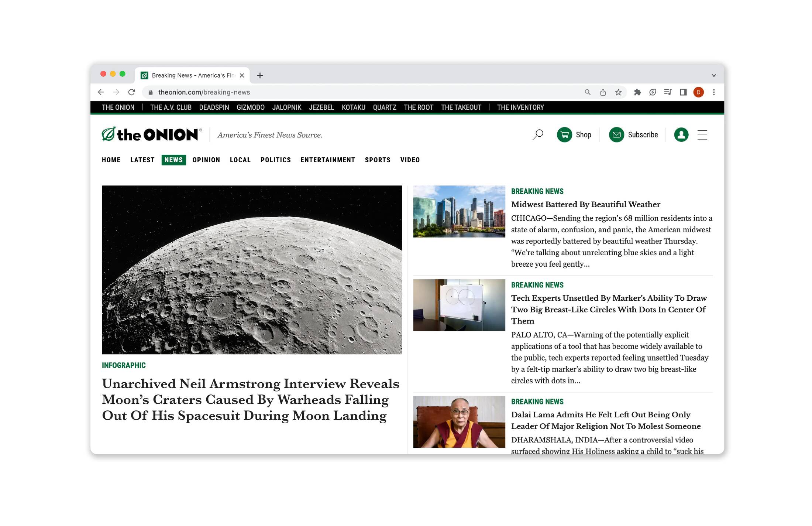Open the moon crater featured image

tap(252, 270)
